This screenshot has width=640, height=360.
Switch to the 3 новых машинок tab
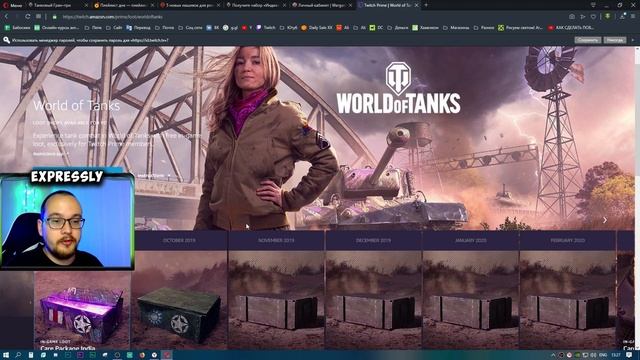tap(189, 5)
